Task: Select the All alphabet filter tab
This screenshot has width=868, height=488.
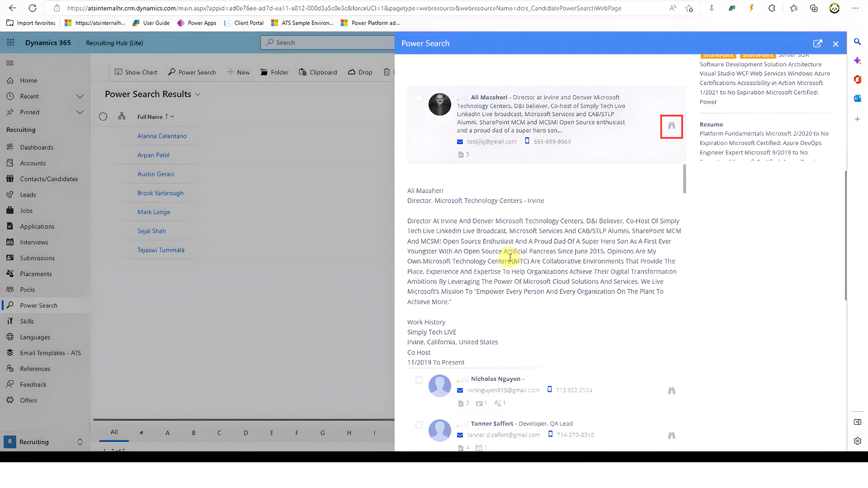Action: (114, 432)
